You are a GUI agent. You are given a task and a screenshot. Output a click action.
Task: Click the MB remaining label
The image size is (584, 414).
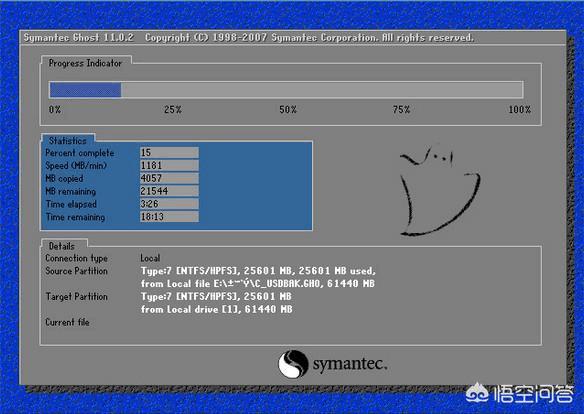click(x=70, y=191)
